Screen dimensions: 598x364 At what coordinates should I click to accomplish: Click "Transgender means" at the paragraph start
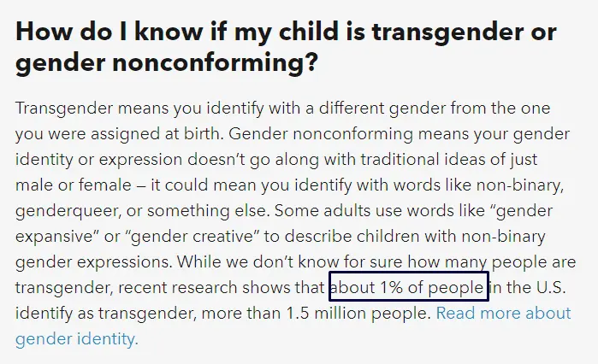coord(79,109)
